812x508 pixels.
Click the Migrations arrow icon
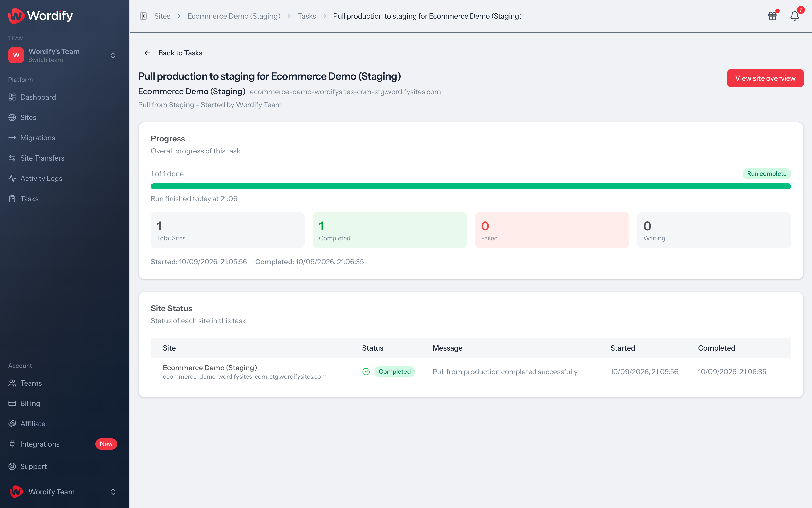point(12,138)
